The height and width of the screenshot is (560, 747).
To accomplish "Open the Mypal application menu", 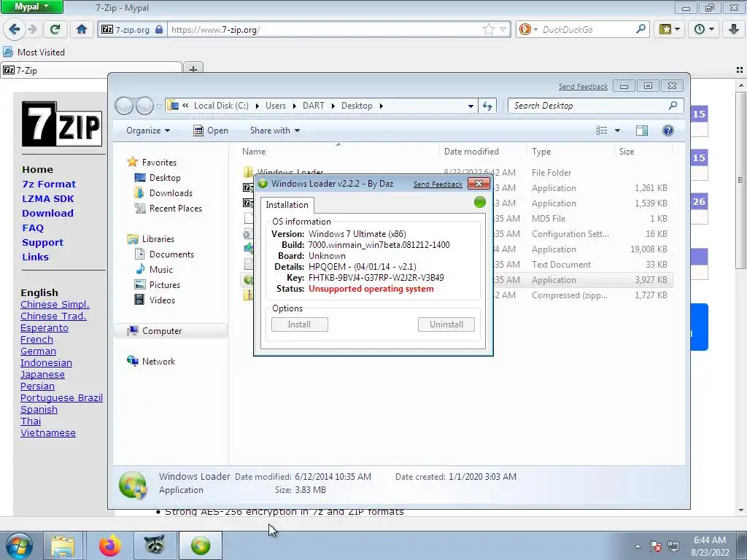I will coord(31,7).
